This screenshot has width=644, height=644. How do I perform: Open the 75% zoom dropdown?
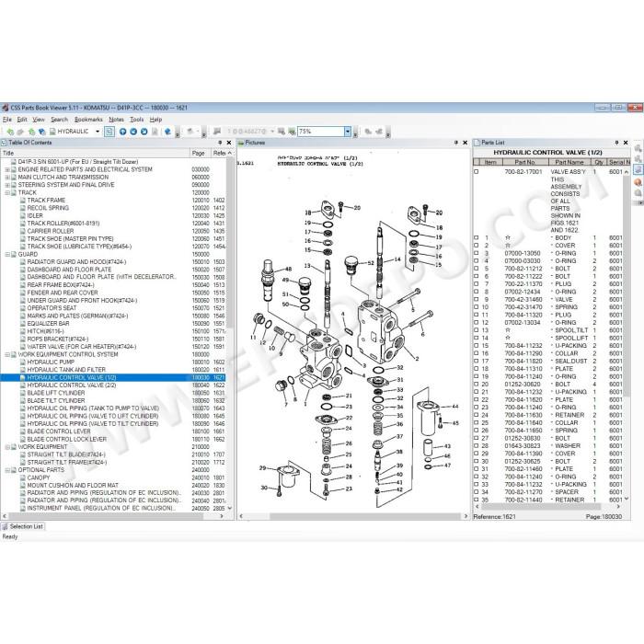pyautogui.click(x=348, y=132)
